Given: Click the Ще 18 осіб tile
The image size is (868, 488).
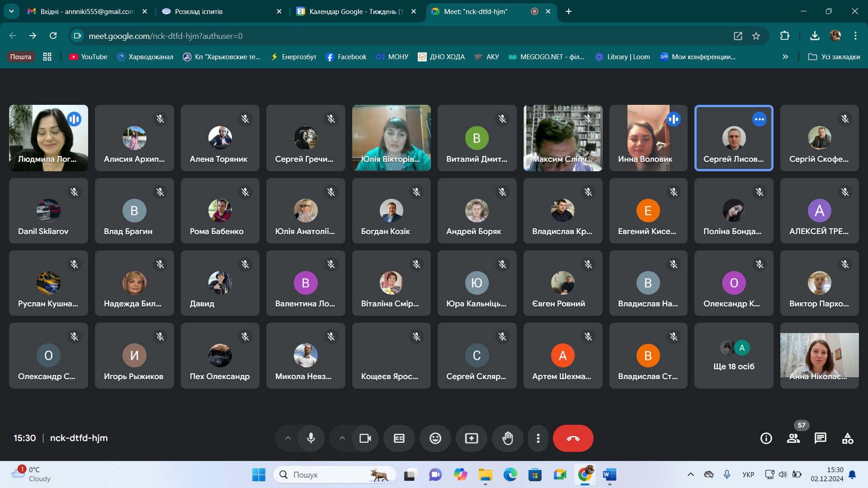Looking at the screenshot, I should (x=734, y=356).
